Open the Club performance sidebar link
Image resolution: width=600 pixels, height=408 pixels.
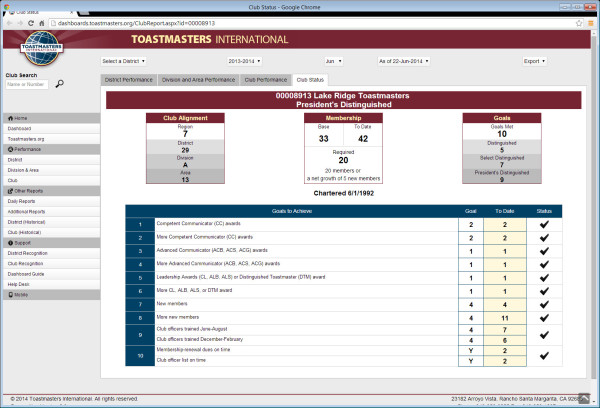[x=52, y=180]
